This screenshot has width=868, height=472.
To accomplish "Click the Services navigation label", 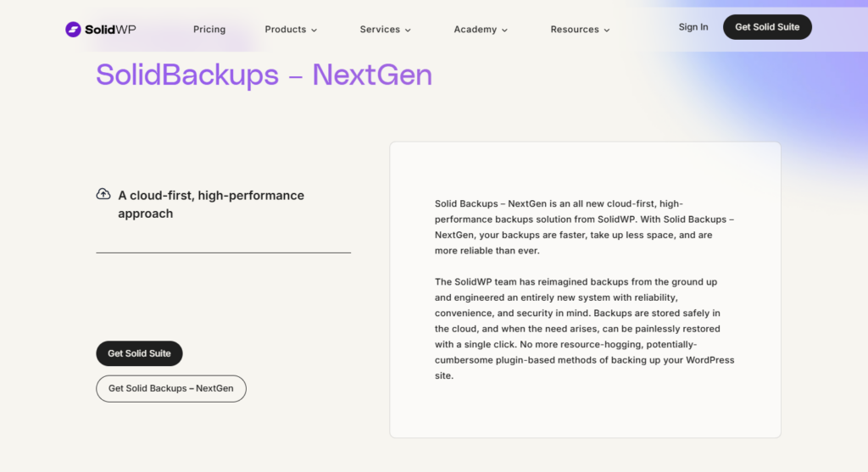I will click(x=379, y=30).
